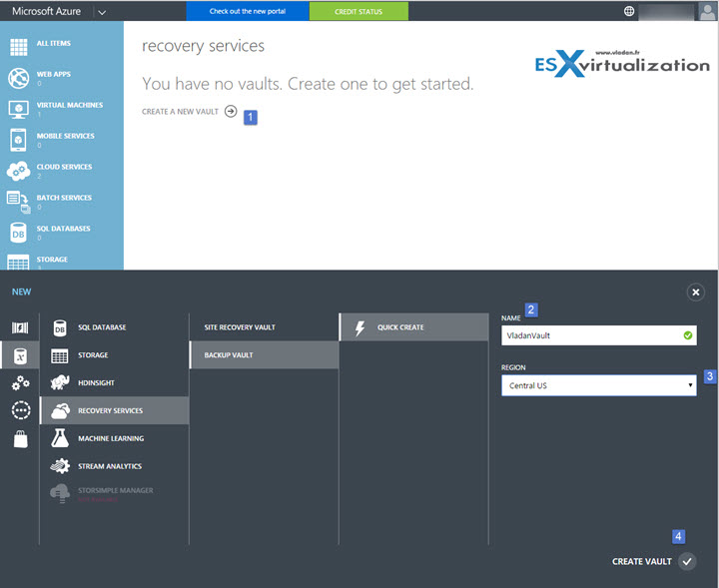Open the Credit Status button
719x588 pixels.
click(x=359, y=11)
